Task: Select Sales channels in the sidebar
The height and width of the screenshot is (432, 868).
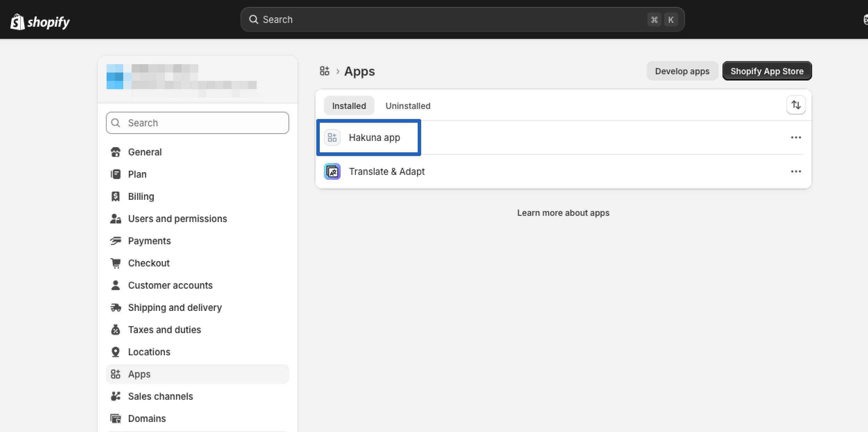Action: [x=160, y=396]
